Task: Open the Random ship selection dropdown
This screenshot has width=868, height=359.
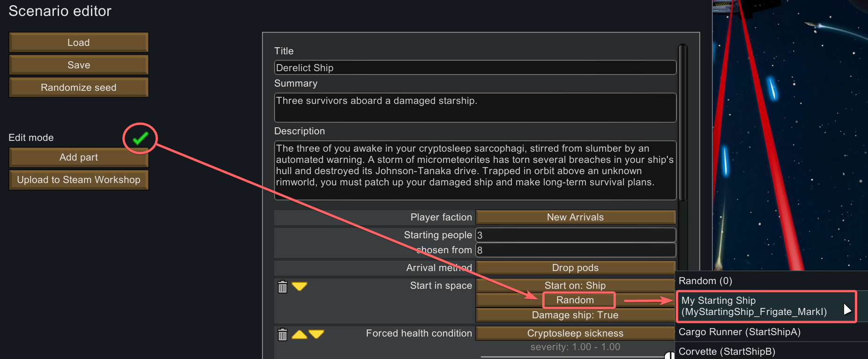Action: [575, 300]
